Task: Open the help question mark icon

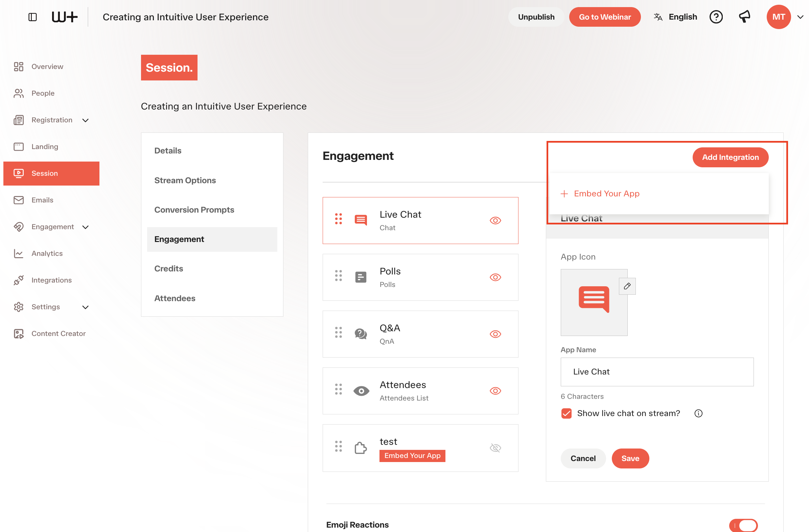Action: (x=716, y=17)
